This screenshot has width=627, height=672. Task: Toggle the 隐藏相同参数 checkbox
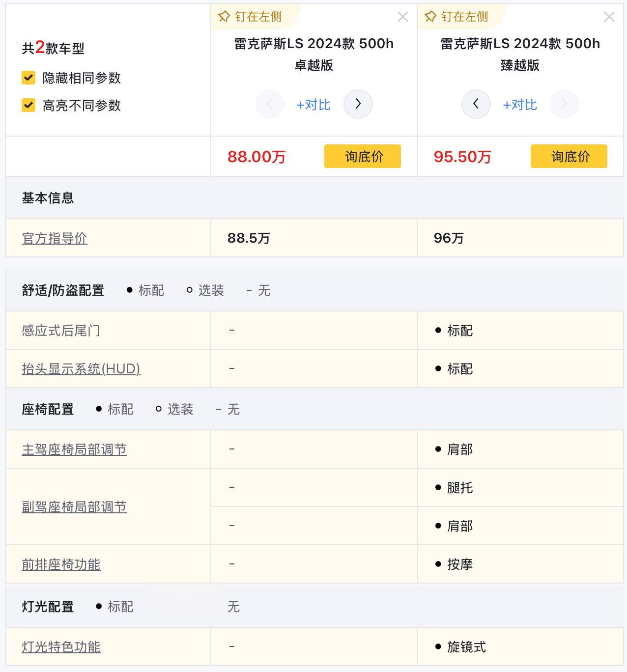[28, 78]
